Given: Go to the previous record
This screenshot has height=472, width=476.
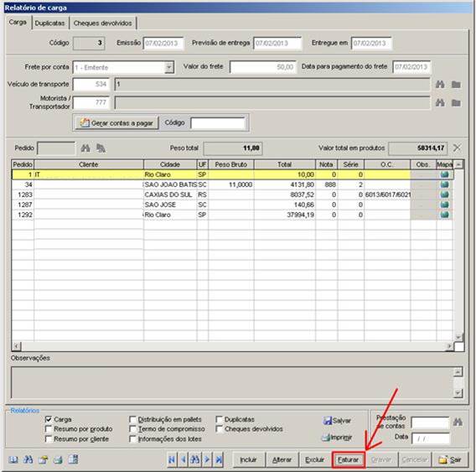Looking at the screenshot, I should (183, 459).
